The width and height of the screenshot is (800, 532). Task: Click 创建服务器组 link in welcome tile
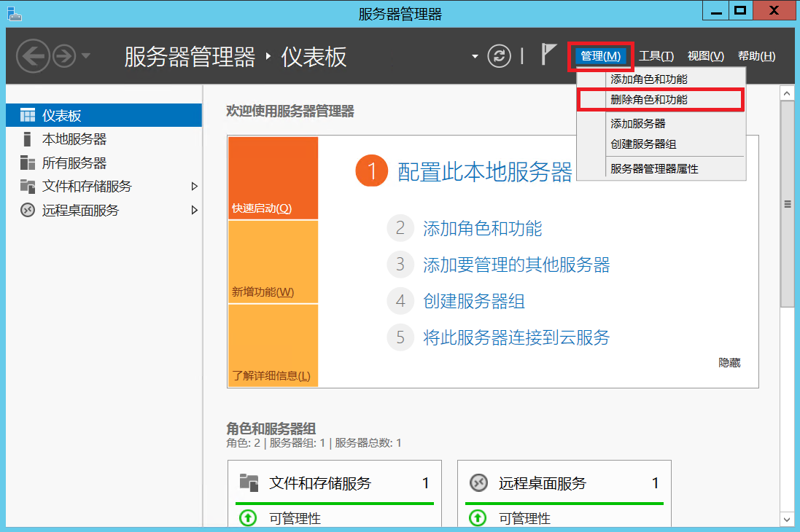tap(473, 301)
